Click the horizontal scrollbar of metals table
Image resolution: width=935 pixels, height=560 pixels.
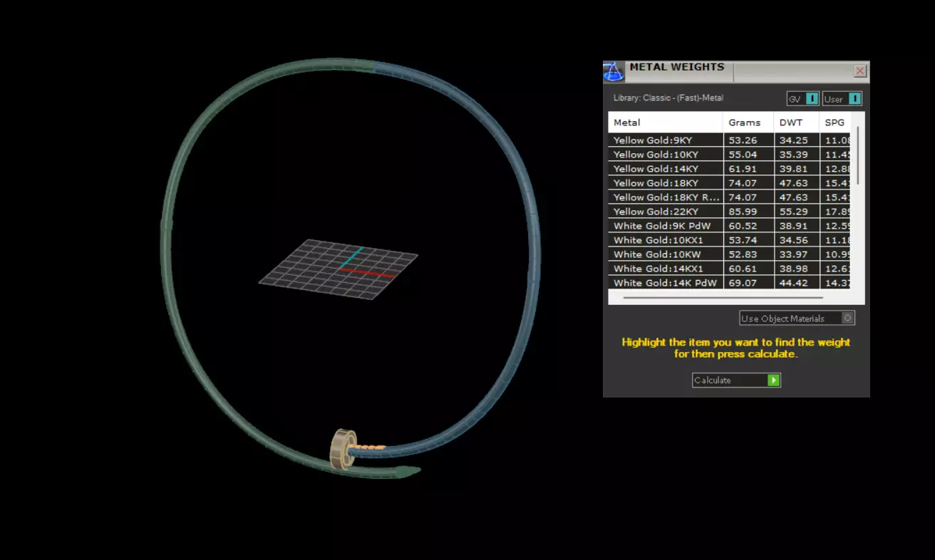click(x=723, y=298)
